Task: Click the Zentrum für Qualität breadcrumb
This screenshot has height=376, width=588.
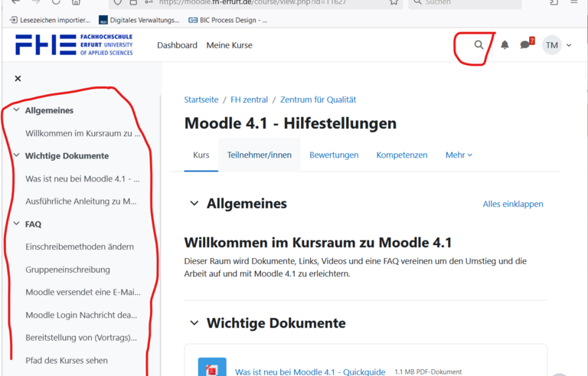Action: point(318,100)
